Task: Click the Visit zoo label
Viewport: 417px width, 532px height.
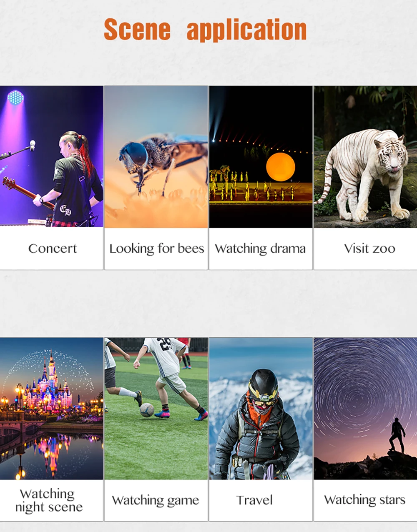Action: click(369, 248)
